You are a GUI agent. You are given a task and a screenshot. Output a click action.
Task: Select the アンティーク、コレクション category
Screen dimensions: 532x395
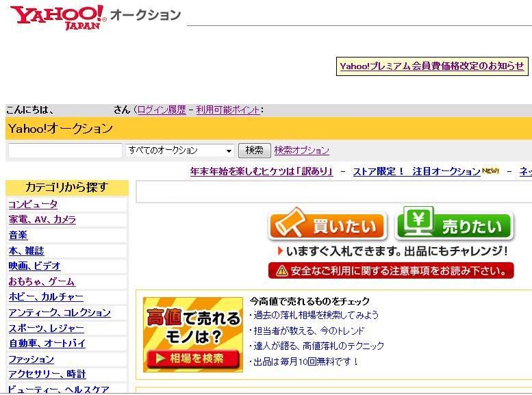[60, 313]
